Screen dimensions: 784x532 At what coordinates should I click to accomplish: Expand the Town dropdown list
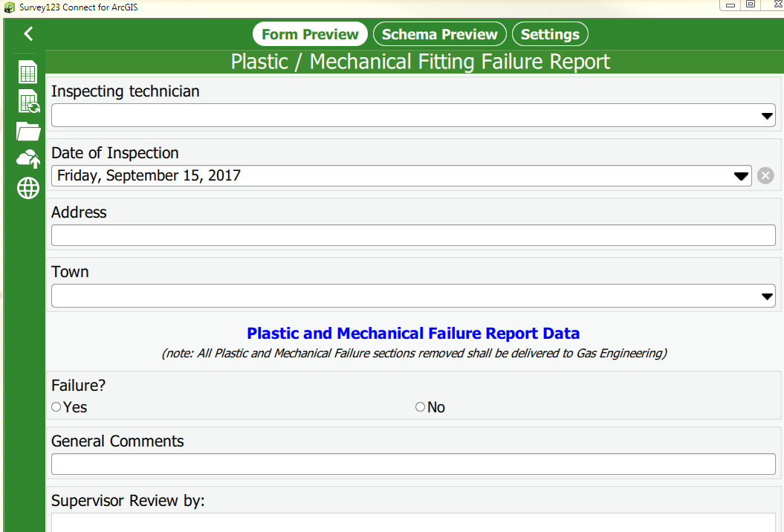tap(768, 296)
